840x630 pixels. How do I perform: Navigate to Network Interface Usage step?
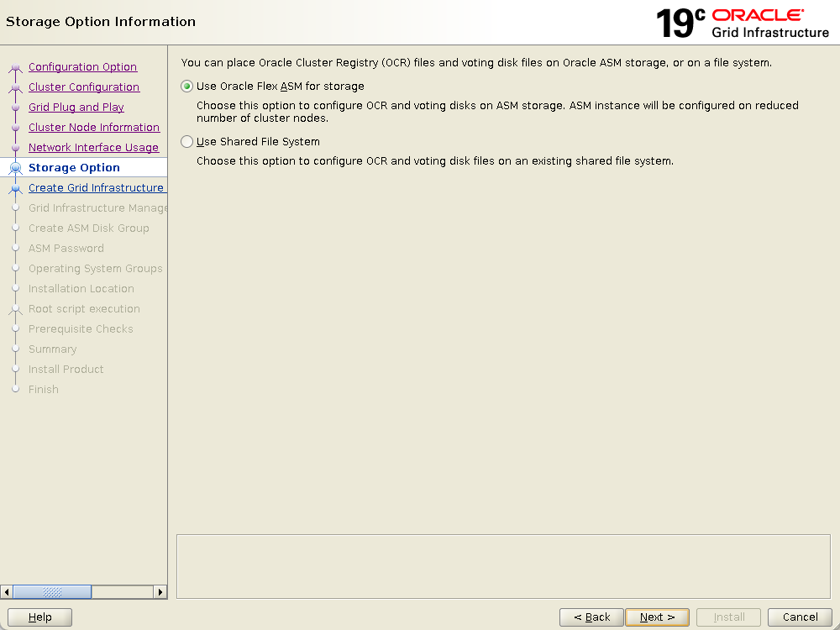click(x=93, y=148)
